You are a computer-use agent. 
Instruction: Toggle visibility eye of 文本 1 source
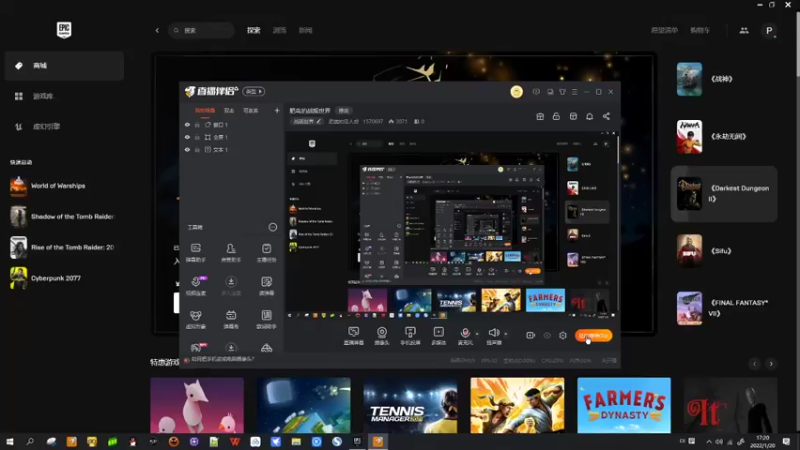[x=187, y=149]
